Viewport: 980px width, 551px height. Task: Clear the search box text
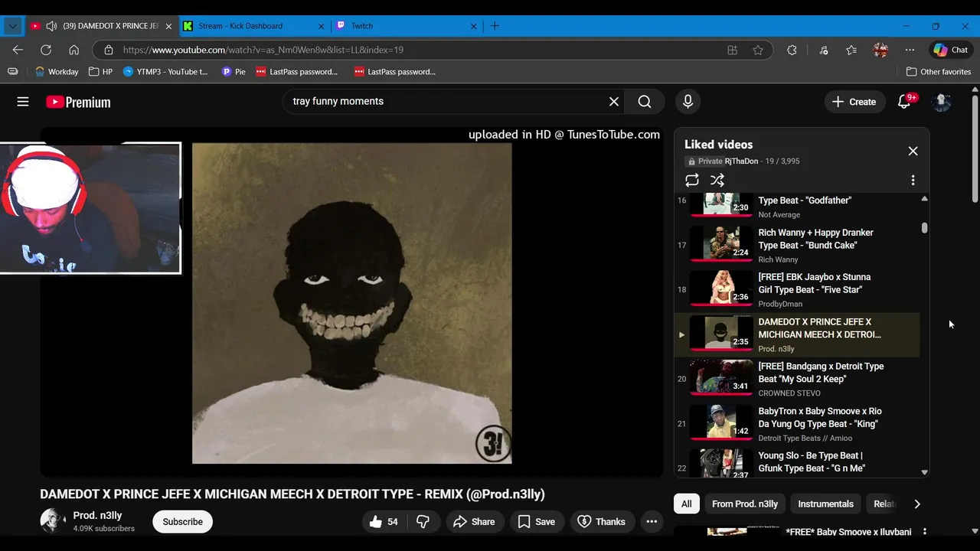[613, 102]
